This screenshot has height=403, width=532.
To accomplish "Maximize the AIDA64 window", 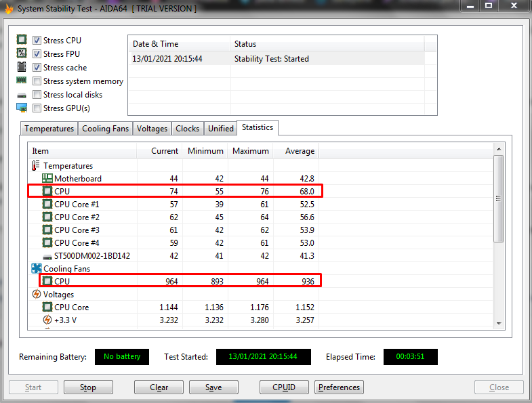I will coord(489,6).
